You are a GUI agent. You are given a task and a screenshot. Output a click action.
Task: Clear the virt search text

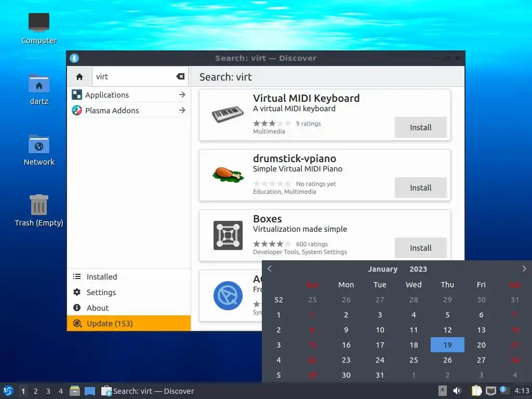click(180, 76)
